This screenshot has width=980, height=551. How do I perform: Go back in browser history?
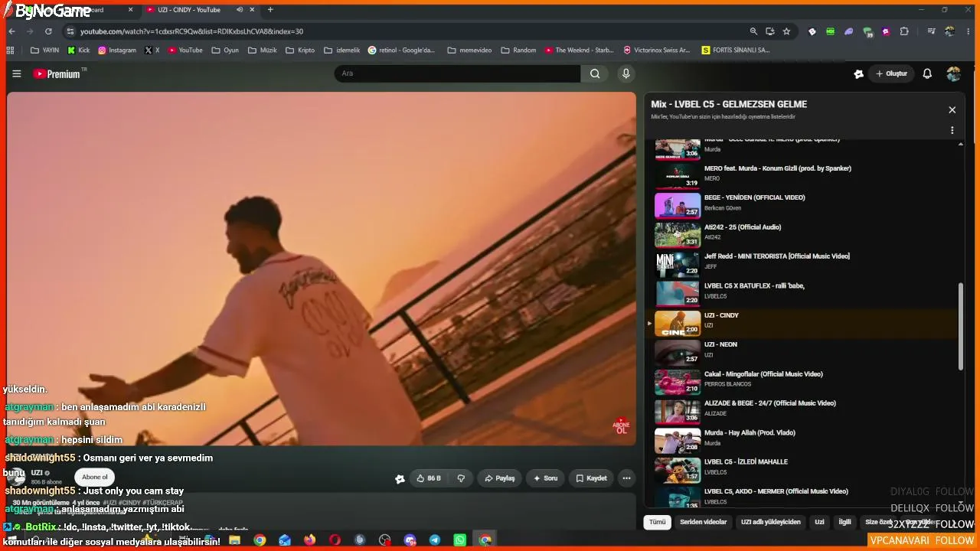pos(11,31)
